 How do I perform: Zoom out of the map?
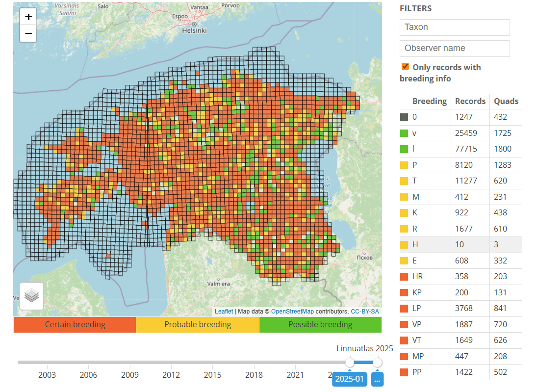coord(28,33)
